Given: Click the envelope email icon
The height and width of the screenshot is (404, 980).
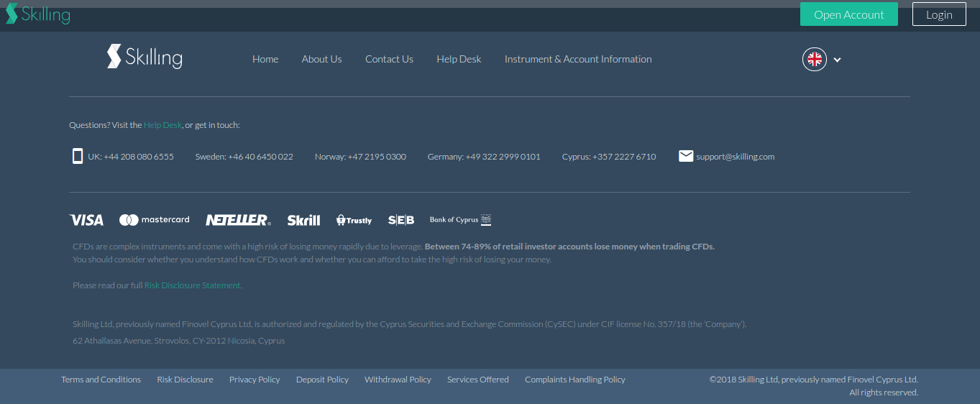Looking at the screenshot, I should [686, 156].
